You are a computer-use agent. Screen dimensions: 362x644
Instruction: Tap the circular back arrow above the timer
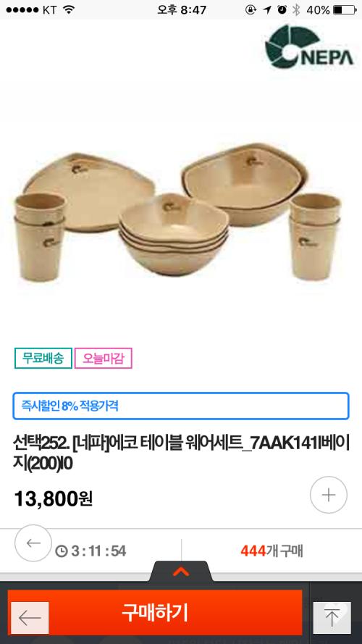[33, 543]
